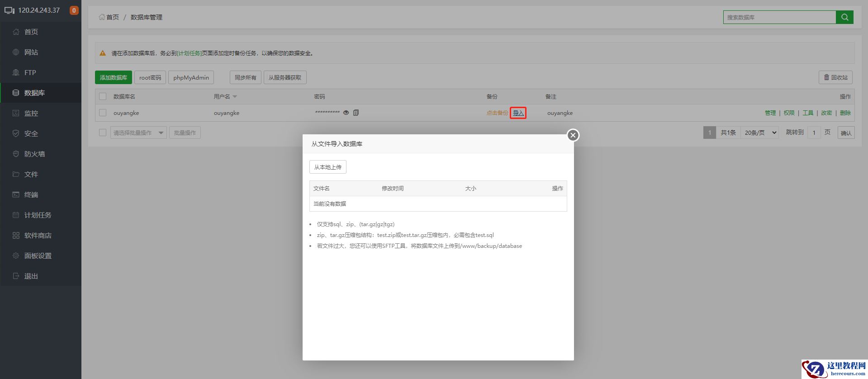Close the import database dialog
This screenshot has height=379, width=868.
(x=573, y=135)
